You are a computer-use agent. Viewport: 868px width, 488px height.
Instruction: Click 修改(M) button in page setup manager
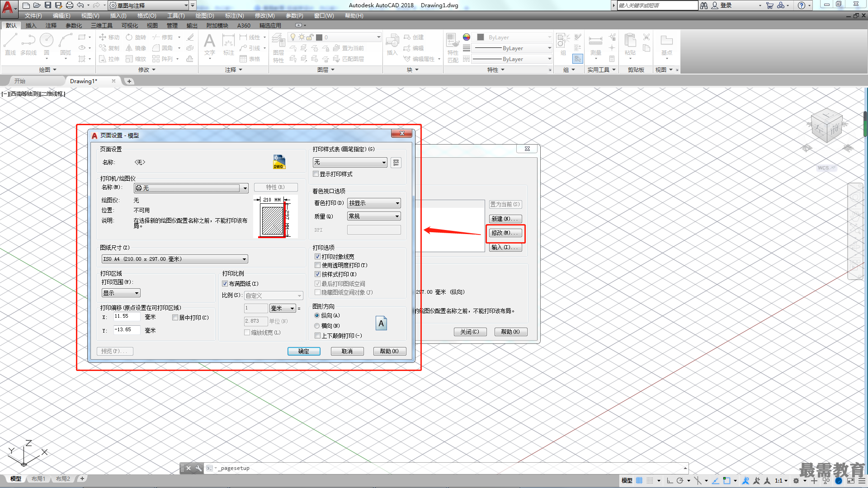click(505, 233)
